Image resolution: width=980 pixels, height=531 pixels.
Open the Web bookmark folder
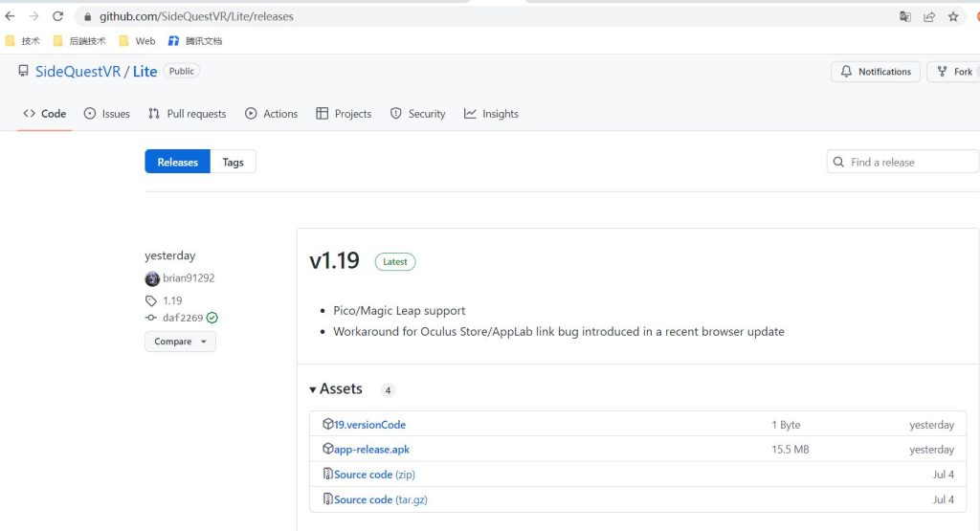click(137, 40)
